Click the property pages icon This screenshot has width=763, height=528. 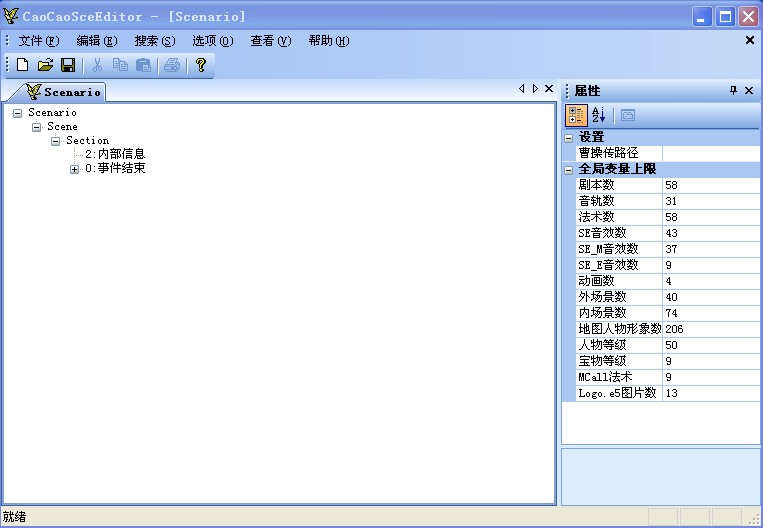628,115
